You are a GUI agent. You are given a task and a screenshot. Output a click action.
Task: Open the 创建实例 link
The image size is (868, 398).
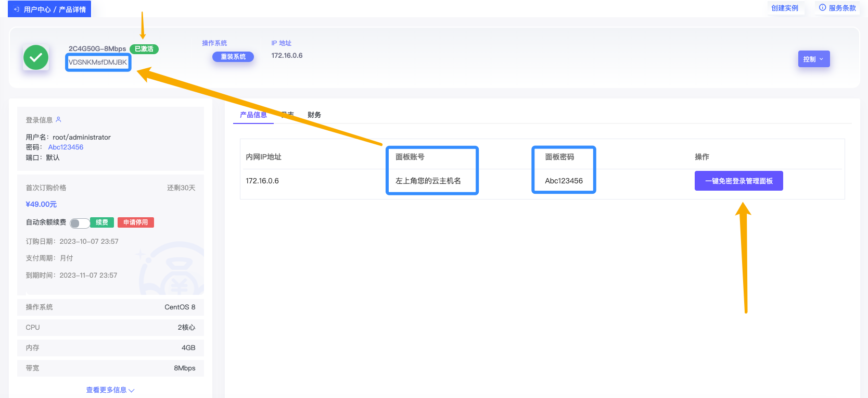(785, 8)
